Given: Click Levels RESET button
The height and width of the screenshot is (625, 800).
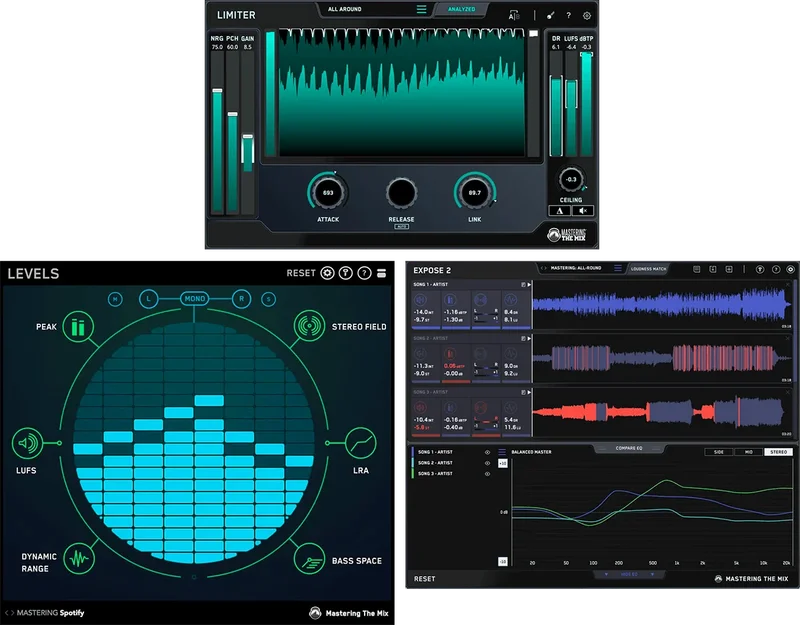Looking at the screenshot, I should (301, 273).
